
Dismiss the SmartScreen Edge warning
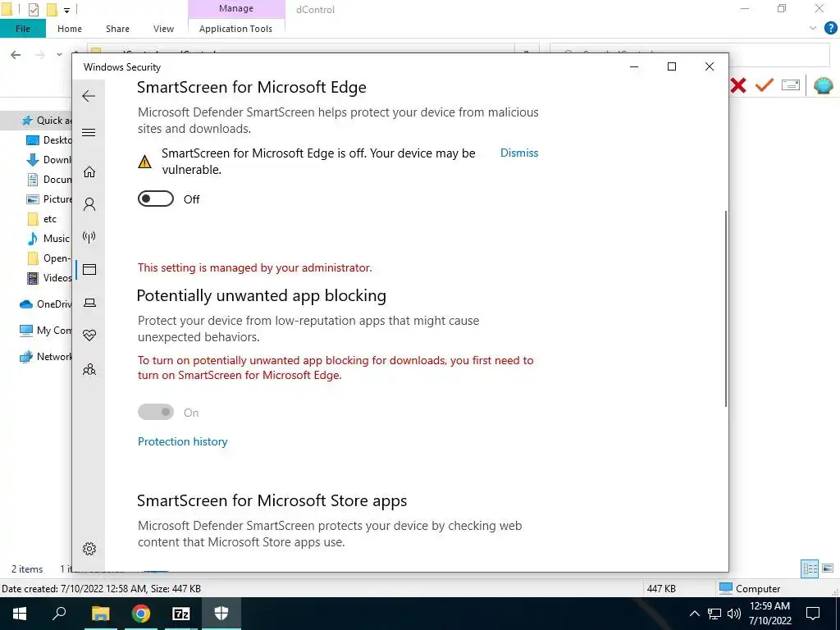519,153
